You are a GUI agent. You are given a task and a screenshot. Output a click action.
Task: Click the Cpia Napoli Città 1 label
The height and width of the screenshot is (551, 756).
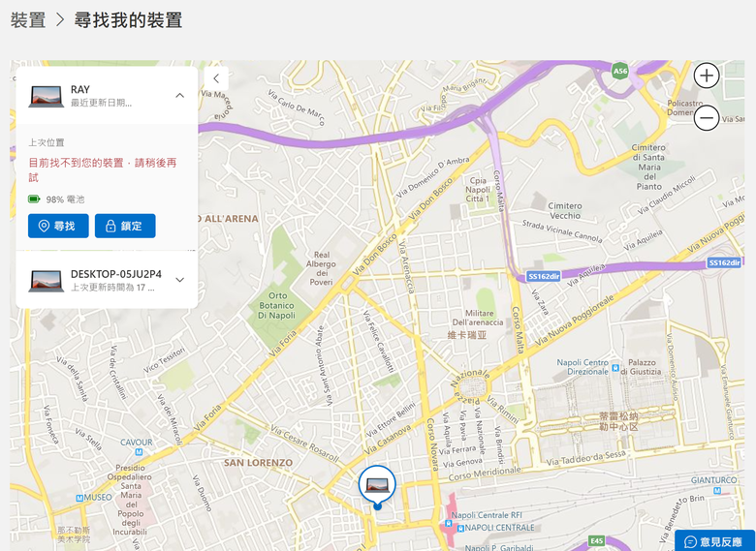[x=478, y=190]
